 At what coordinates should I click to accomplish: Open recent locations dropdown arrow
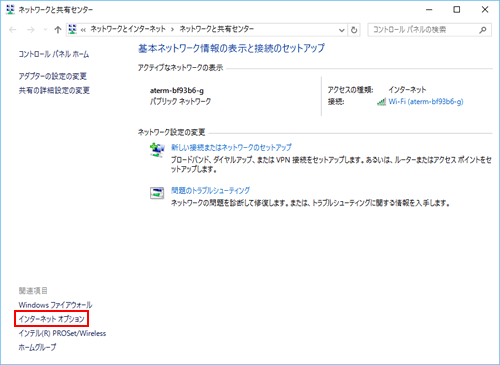click(45, 30)
